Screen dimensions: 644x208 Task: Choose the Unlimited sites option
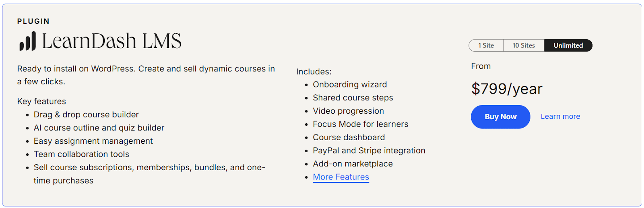click(568, 45)
